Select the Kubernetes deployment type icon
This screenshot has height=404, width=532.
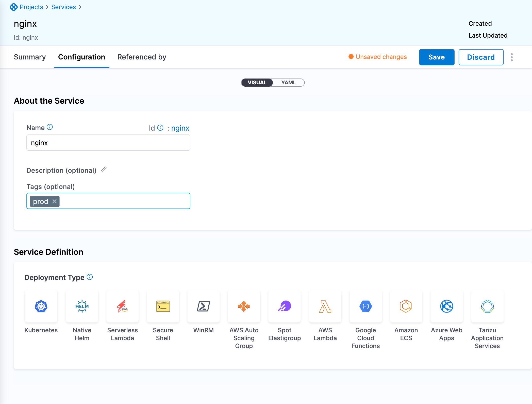click(41, 306)
